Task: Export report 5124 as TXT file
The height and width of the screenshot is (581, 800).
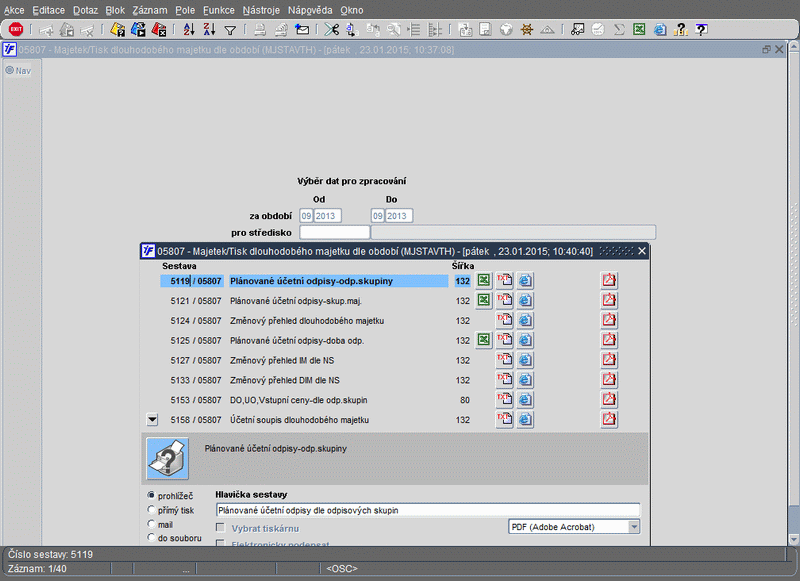Action: pyautogui.click(x=505, y=320)
